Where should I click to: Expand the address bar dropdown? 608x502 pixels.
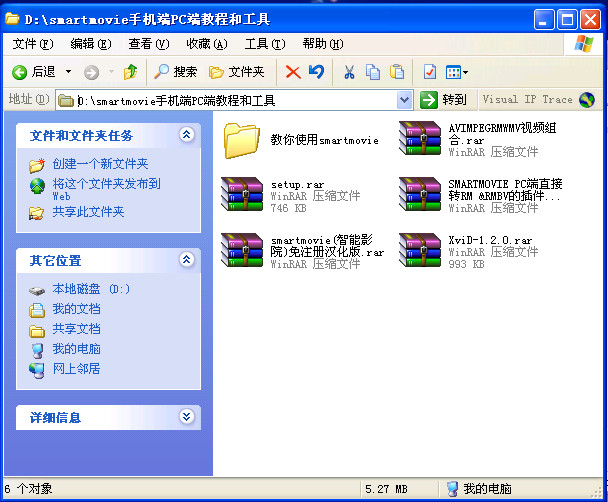pos(404,100)
